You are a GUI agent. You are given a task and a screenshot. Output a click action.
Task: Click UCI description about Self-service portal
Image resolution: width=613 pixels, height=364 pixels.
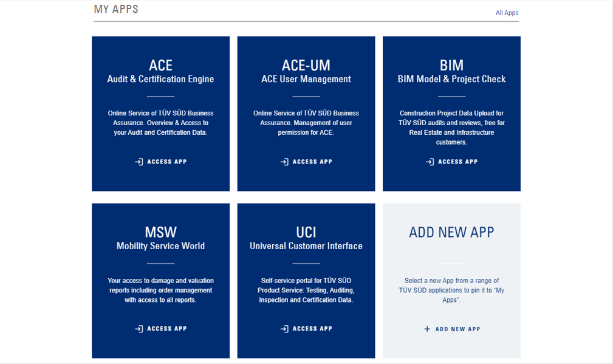(x=306, y=290)
